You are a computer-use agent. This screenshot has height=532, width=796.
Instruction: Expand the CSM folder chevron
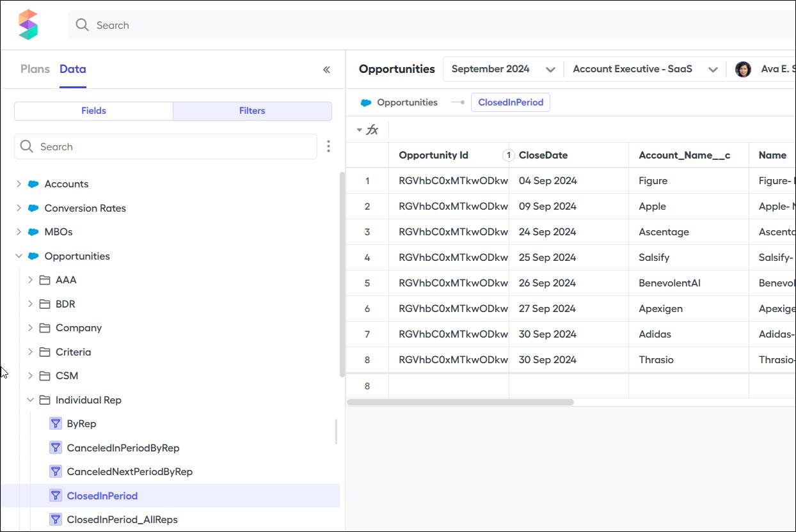coord(30,376)
